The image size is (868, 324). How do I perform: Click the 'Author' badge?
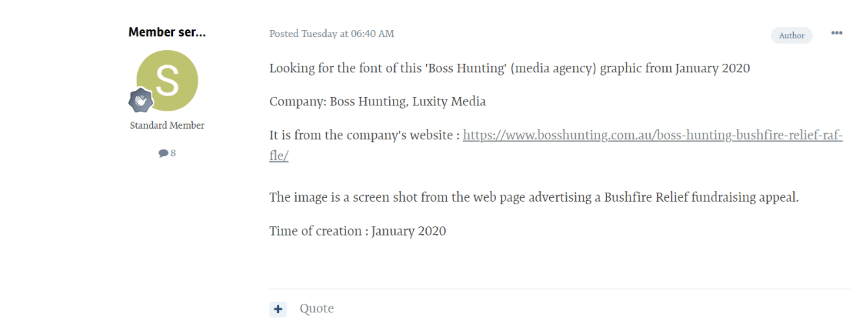pos(792,35)
